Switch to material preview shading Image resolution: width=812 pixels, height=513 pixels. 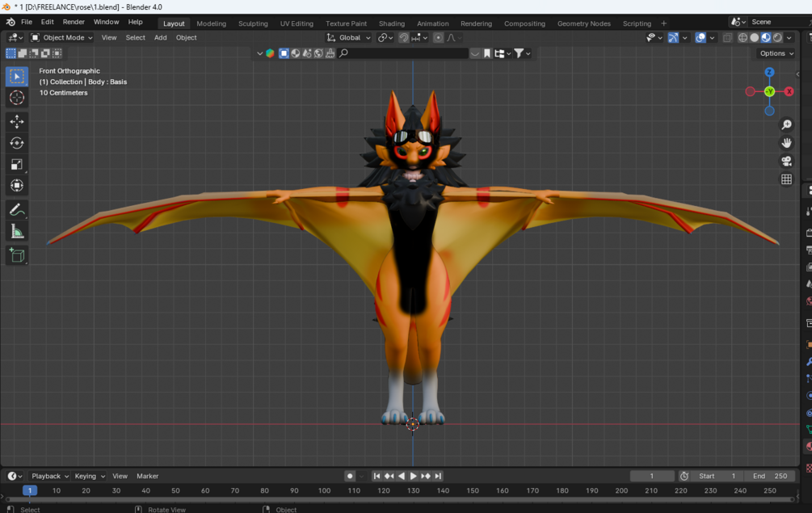point(765,38)
